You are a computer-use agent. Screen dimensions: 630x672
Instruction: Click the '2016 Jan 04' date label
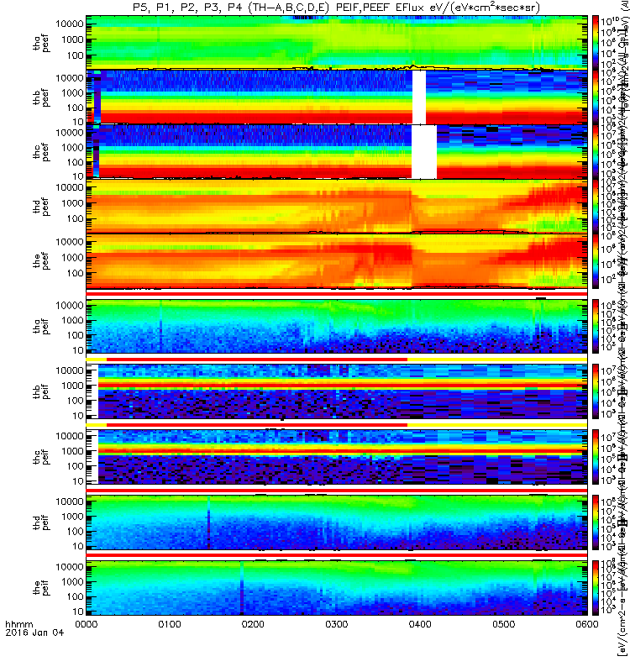tap(34, 633)
